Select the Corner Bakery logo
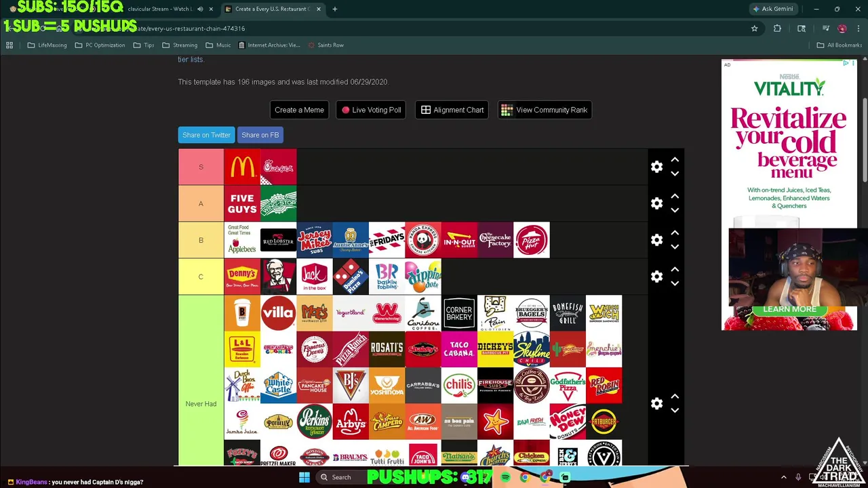The height and width of the screenshot is (488, 868). [459, 313]
